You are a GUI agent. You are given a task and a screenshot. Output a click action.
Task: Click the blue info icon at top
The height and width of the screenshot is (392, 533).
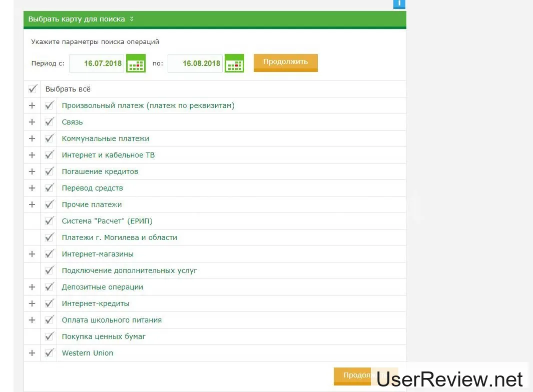pos(399,4)
